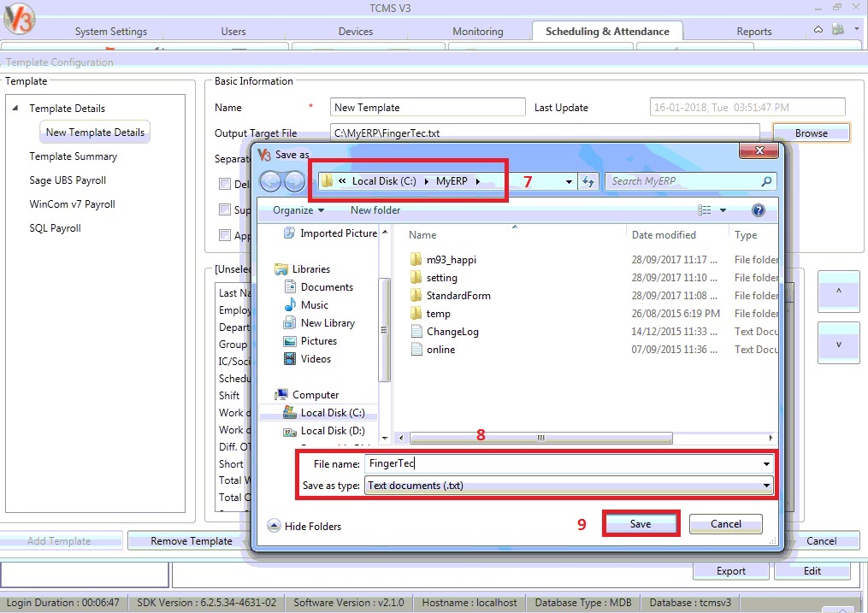Open the help icon in the dialog toolbar
This screenshot has height=613, width=868.
click(x=758, y=210)
